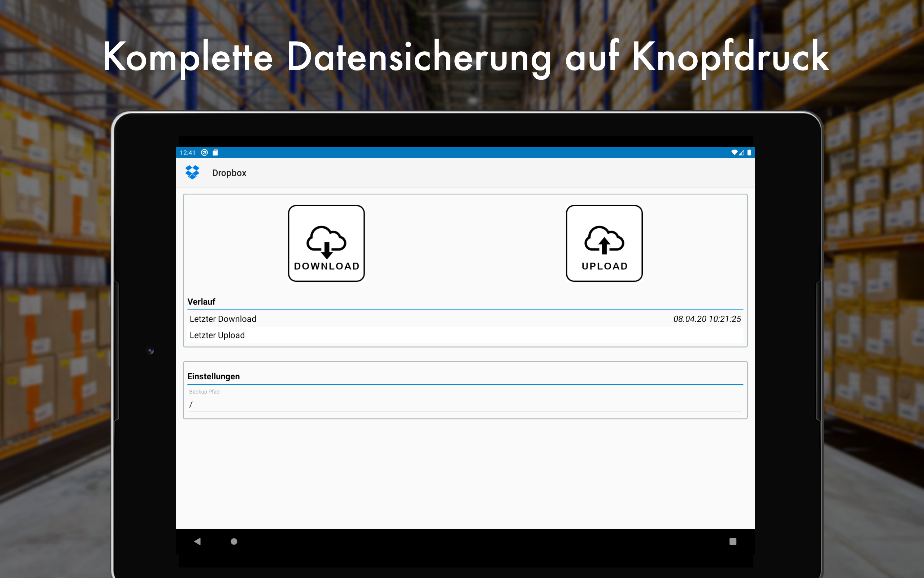Viewport: 924px width, 578px height.
Task: Click the Backup Pfad input field
Action: click(465, 405)
